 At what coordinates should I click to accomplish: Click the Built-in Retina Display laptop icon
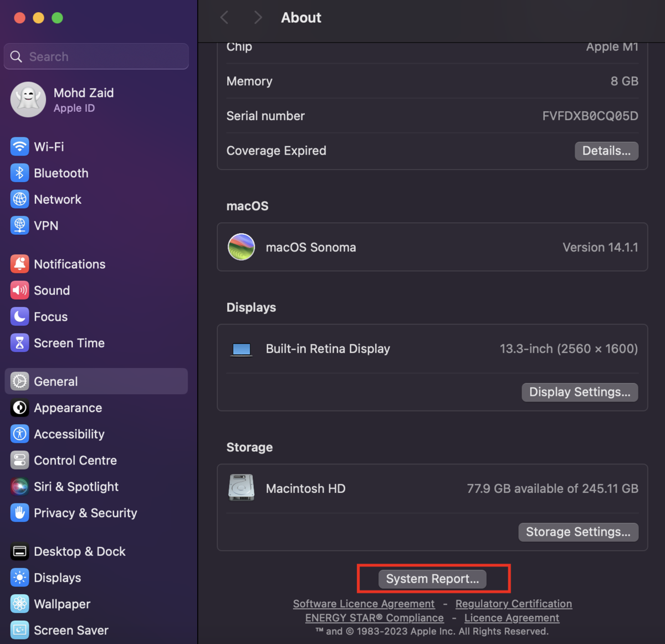pyautogui.click(x=241, y=349)
